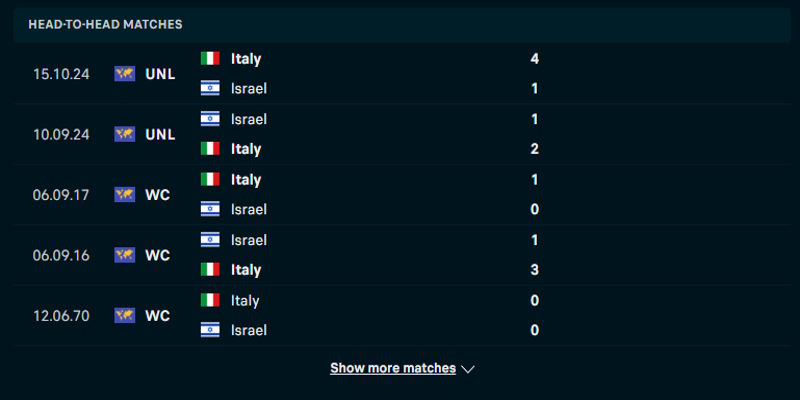The width and height of the screenshot is (800, 400).
Task: Click the Italy flag in the 15.10.24 match
Action: 210,59
